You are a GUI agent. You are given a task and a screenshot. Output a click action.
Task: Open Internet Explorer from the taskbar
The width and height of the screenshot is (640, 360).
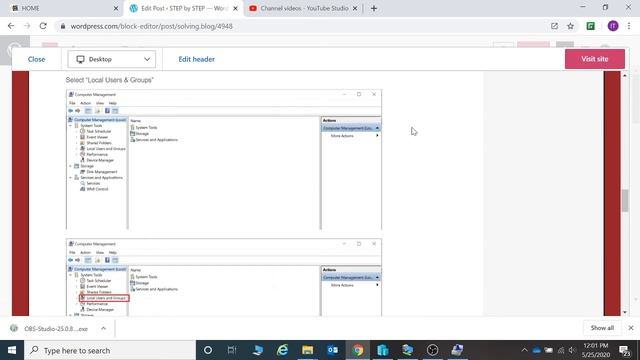[282, 350]
